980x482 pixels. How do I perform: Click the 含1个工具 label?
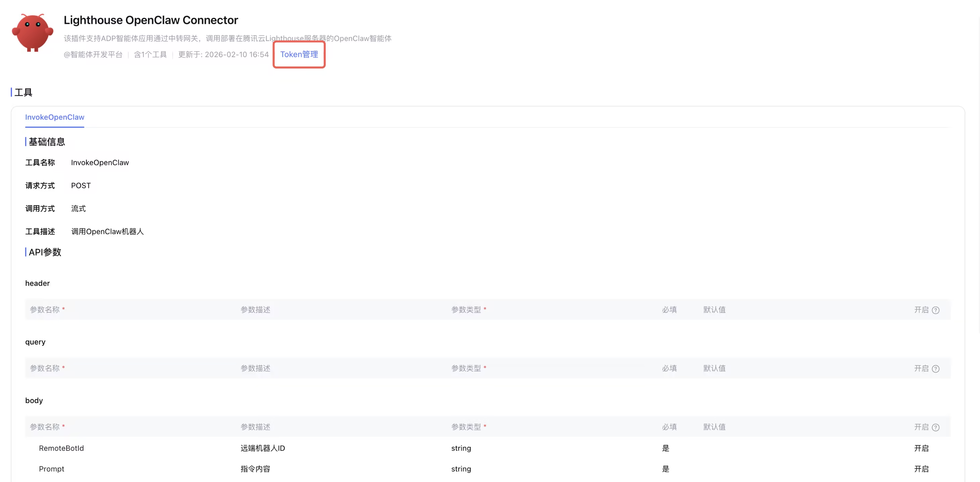150,54
